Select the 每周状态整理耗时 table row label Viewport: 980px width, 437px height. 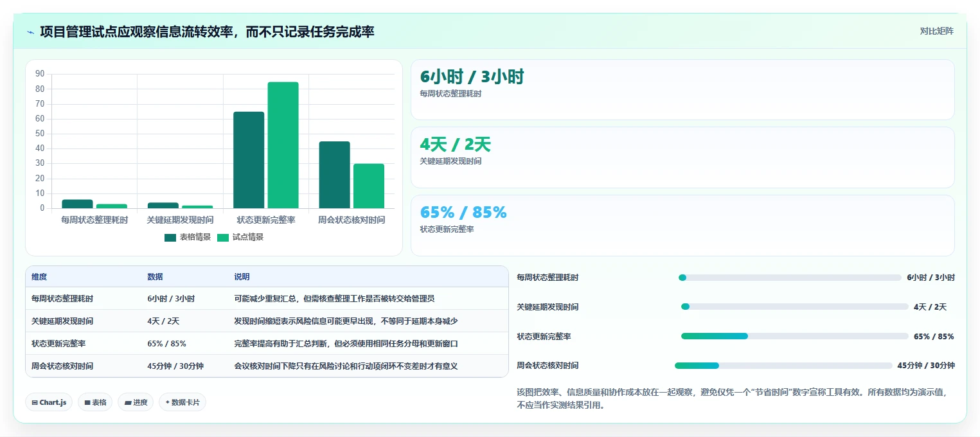(62, 299)
